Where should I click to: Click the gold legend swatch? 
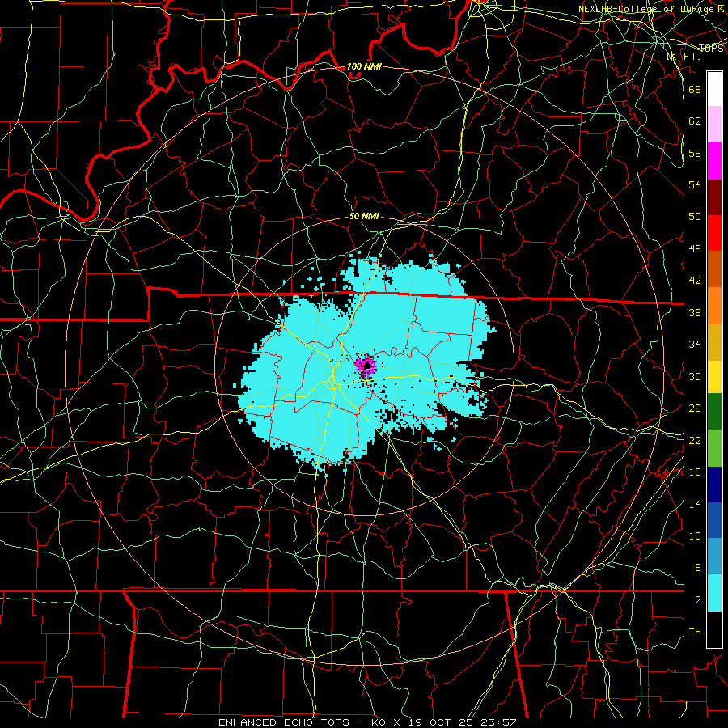[714, 342]
